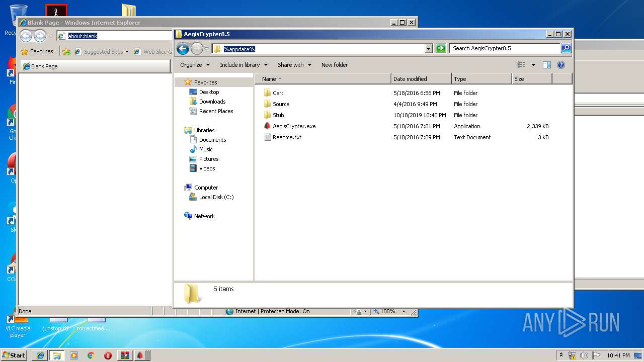
Task: Click Internet Explorer about:blank address field
Action: (x=114, y=36)
